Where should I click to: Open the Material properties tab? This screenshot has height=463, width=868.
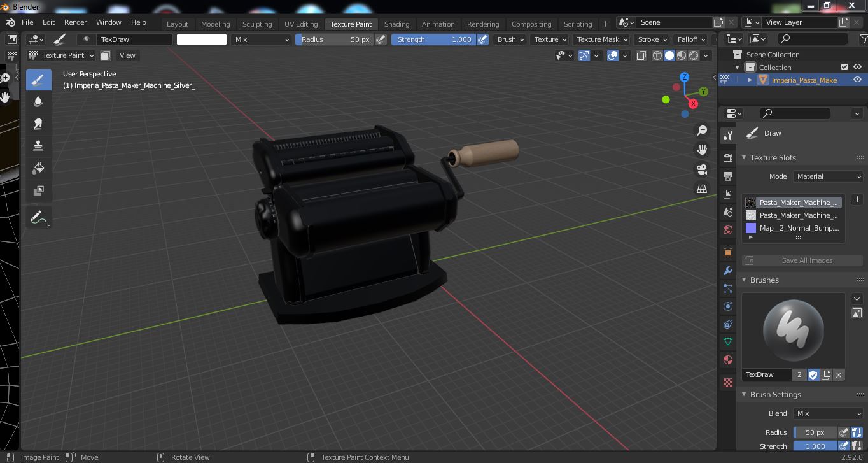[x=728, y=360]
